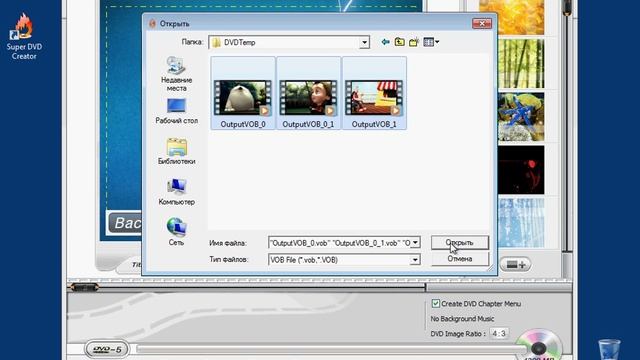The width and height of the screenshot is (640, 360).
Task: Click the disc capacity progress bar
Action: 331,349
